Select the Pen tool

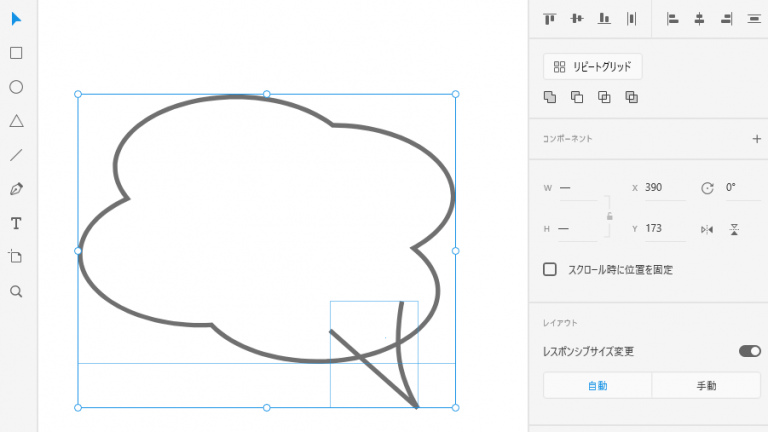[16, 189]
